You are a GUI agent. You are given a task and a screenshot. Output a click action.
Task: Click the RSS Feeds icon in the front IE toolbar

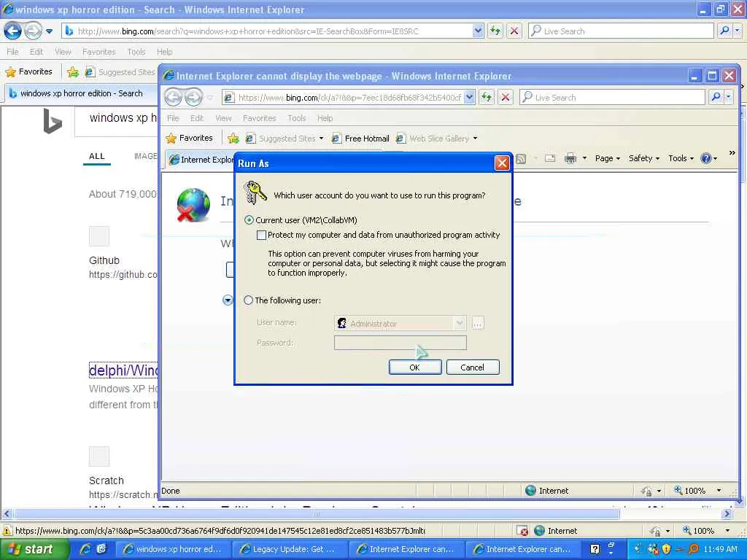(521, 158)
